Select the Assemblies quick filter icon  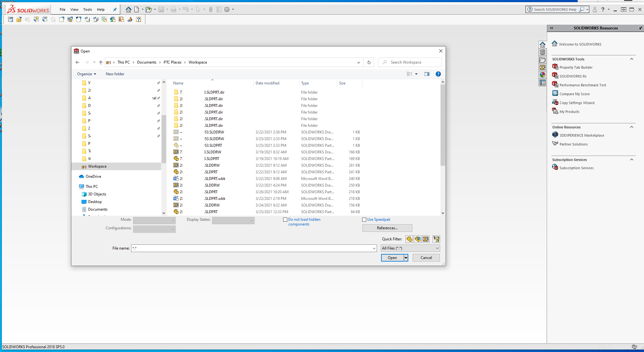tap(417, 239)
